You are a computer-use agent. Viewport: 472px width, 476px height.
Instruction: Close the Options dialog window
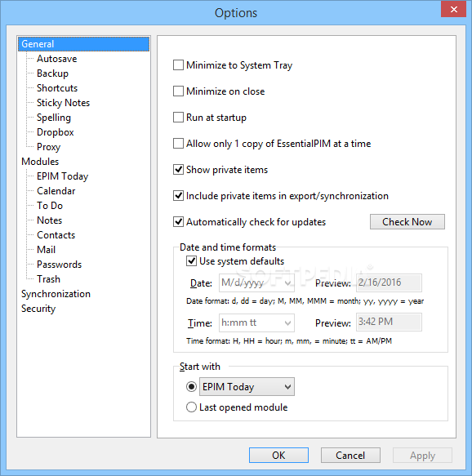tap(454, 9)
